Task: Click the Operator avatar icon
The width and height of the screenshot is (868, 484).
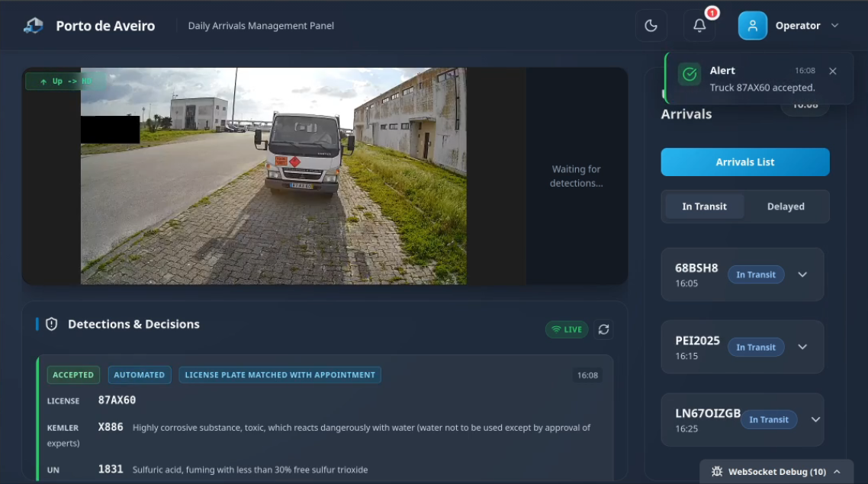Action: coord(752,25)
